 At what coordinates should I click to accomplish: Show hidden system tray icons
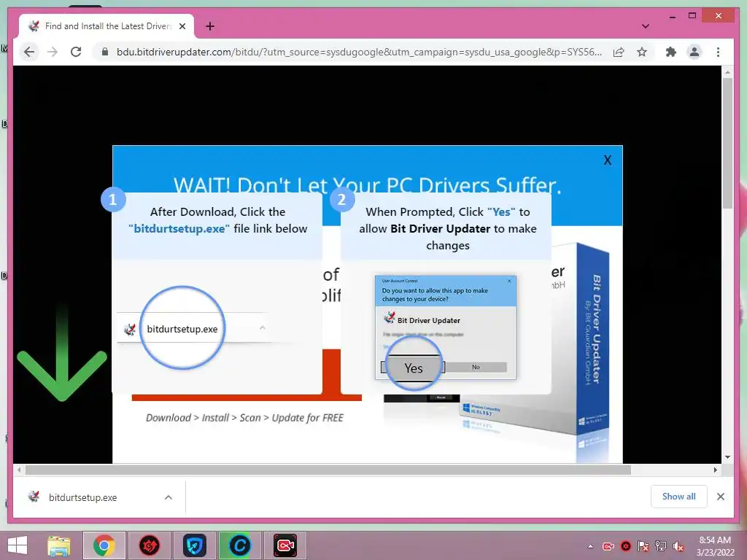pos(591,546)
